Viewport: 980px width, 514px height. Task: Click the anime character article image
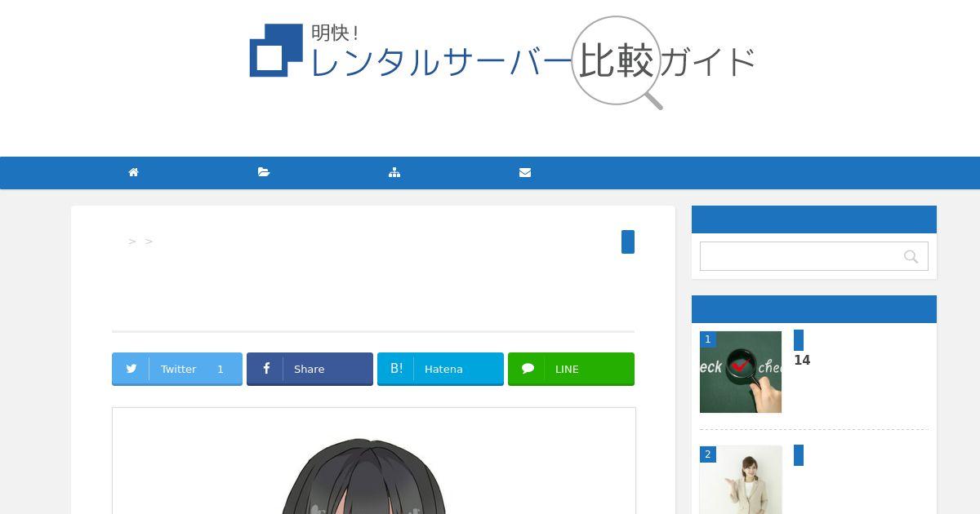(374, 461)
